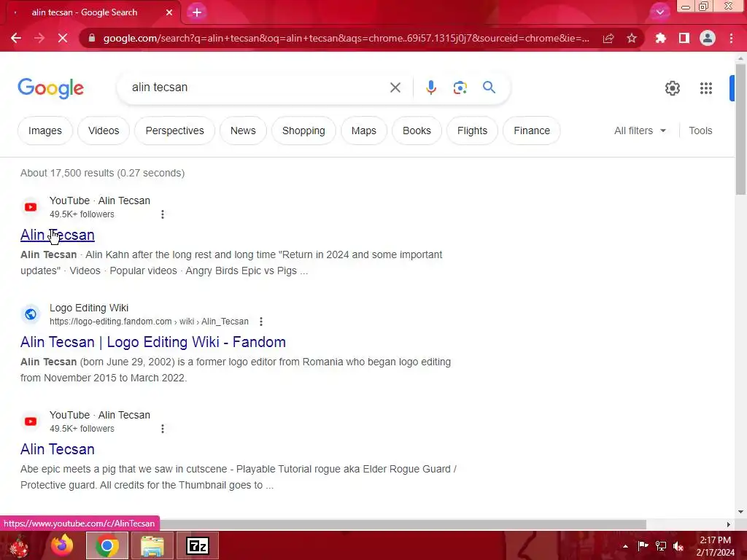
Task: Click the Logo Editing Wiki globe icon
Action: (x=31, y=314)
